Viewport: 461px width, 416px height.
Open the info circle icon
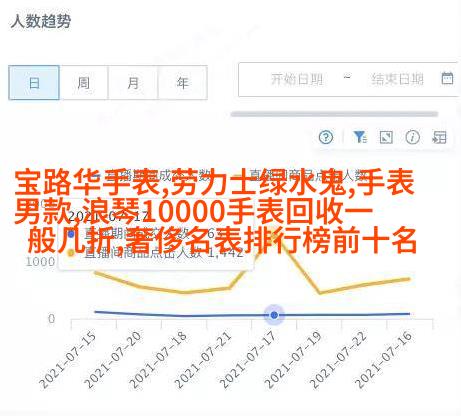pos(412,137)
